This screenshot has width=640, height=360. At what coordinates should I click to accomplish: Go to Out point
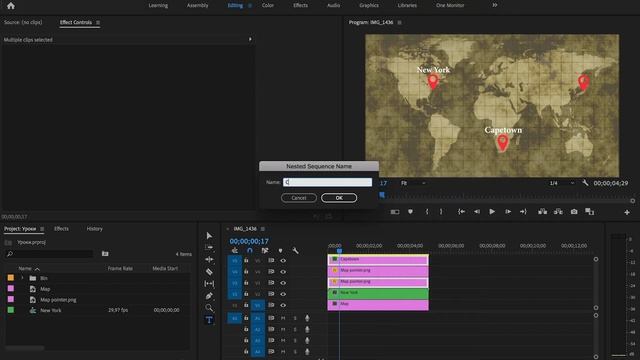523,211
